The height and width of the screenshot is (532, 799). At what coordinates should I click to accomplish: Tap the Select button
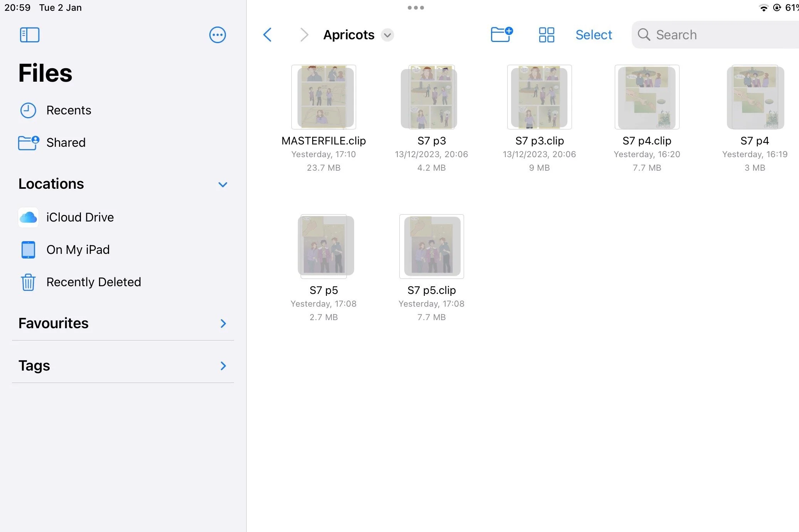(594, 35)
